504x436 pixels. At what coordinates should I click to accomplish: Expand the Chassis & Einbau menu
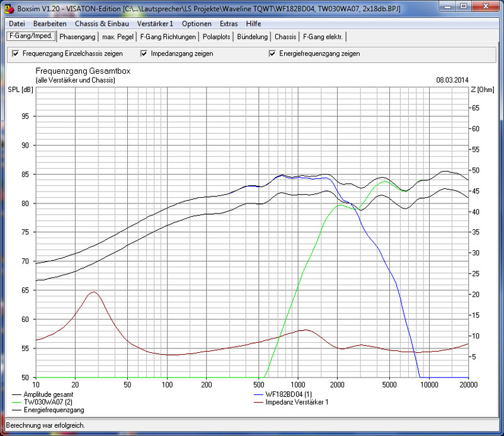click(101, 23)
